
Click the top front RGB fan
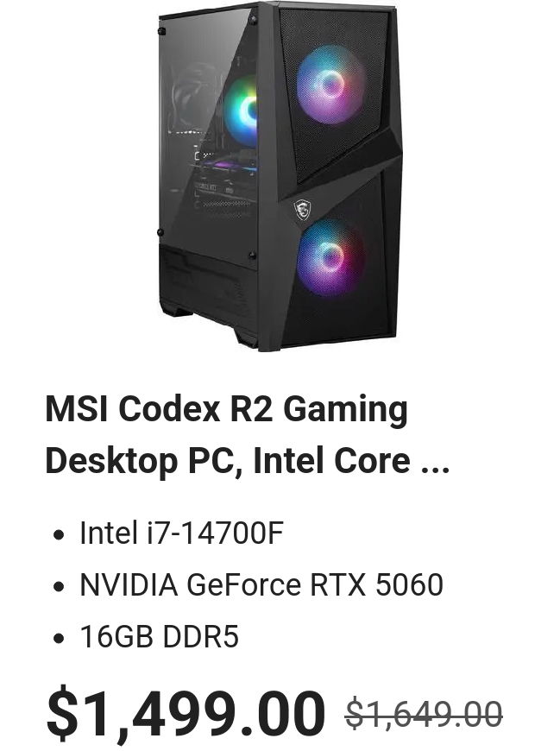330,85
